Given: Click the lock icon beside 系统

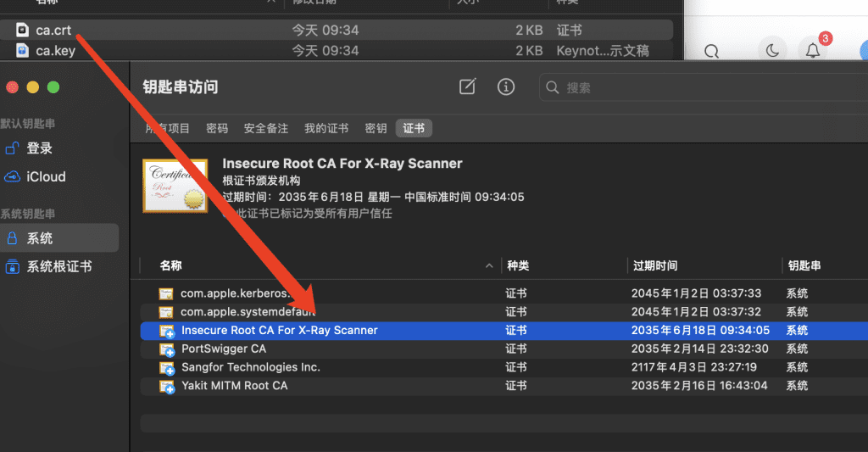Looking at the screenshot, I should tap(12, 238).
